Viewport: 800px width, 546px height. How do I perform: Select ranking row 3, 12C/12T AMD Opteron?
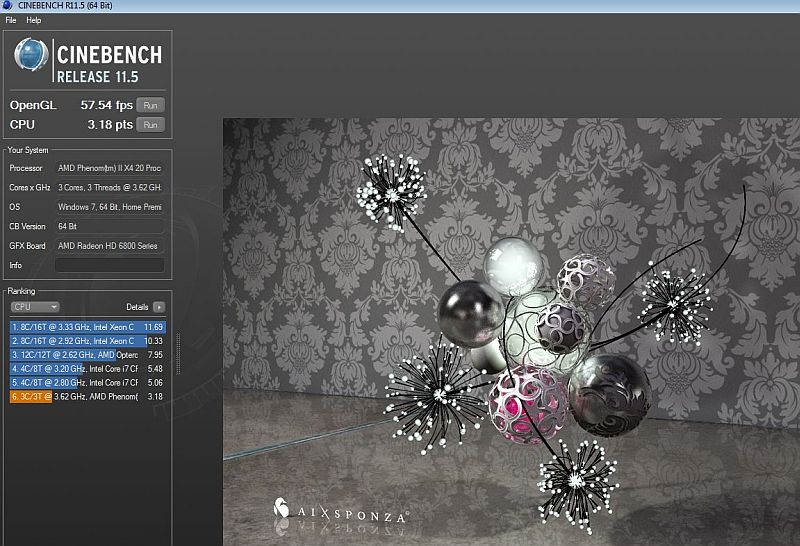point(87,355)
